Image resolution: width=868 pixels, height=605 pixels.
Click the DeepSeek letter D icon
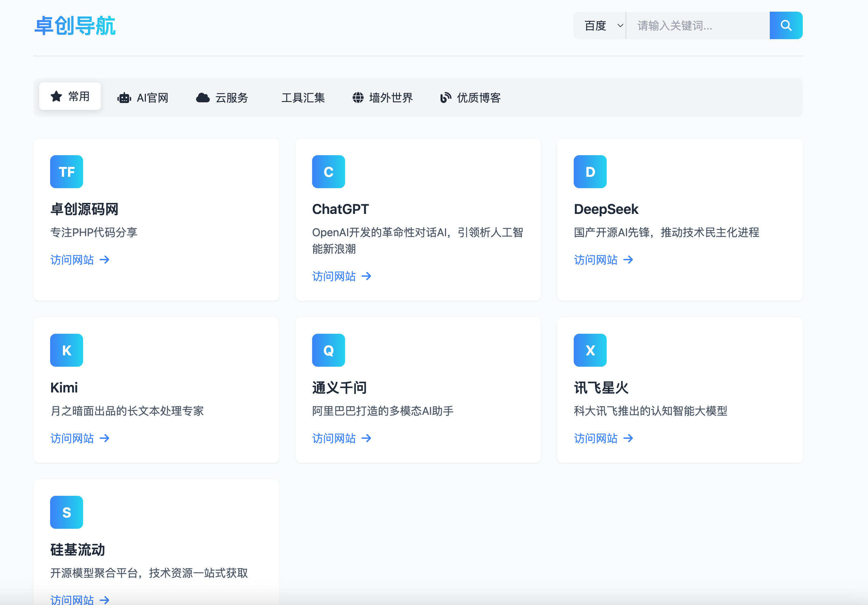[590, 171]
